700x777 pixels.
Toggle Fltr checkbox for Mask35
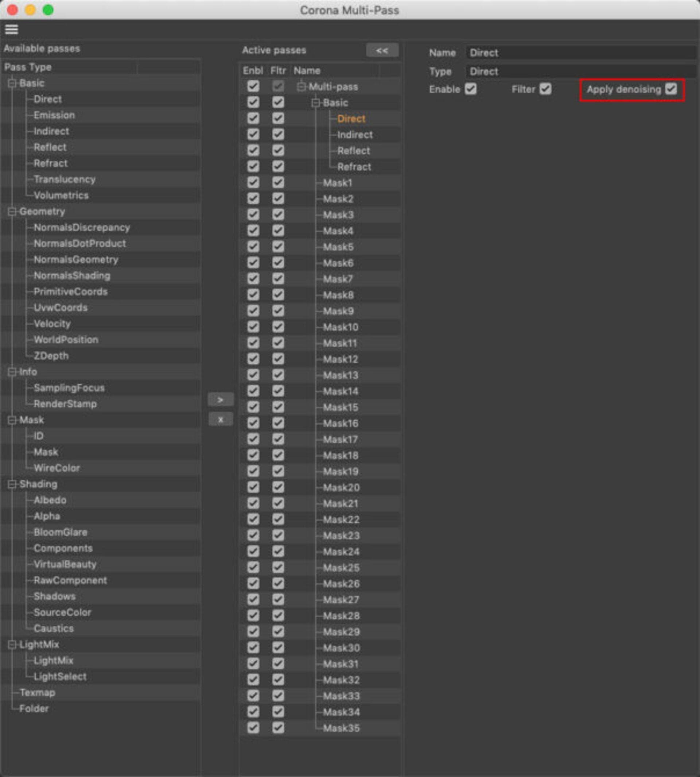click(278, 728)
